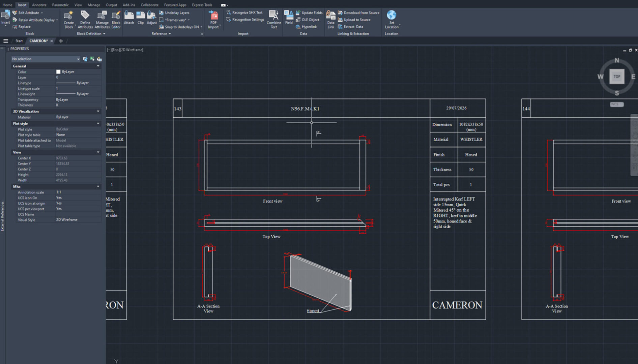The height and width of the screenshot is (364, 638).
Task: Insert a Field
Action: tap(289, 18)
